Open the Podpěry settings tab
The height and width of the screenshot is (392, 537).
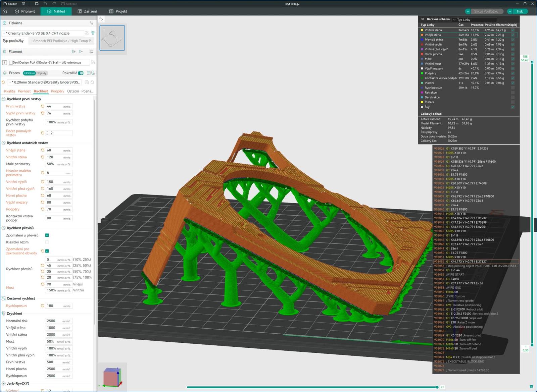coord(57,91)
